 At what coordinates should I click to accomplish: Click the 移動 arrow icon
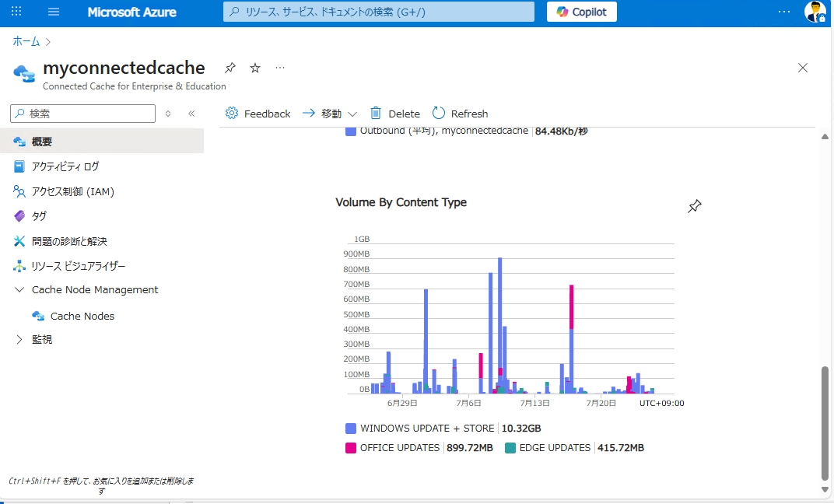[309, 113]
